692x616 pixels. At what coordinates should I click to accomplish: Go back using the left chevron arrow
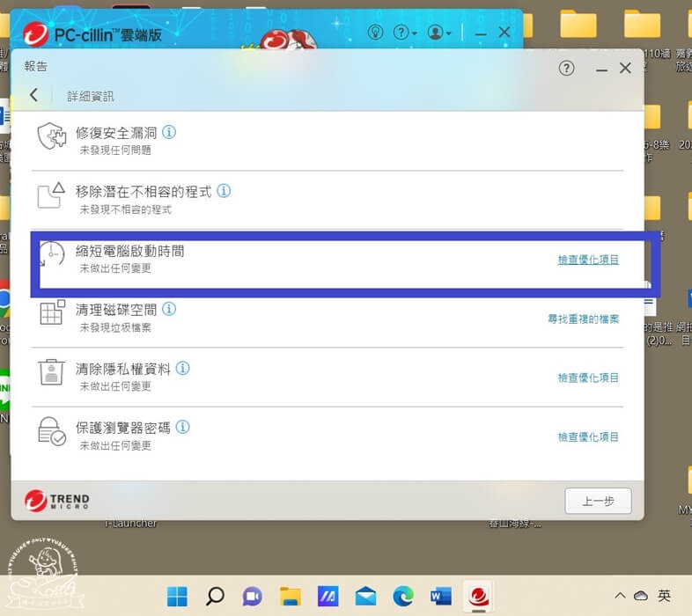tap(33, 95)
